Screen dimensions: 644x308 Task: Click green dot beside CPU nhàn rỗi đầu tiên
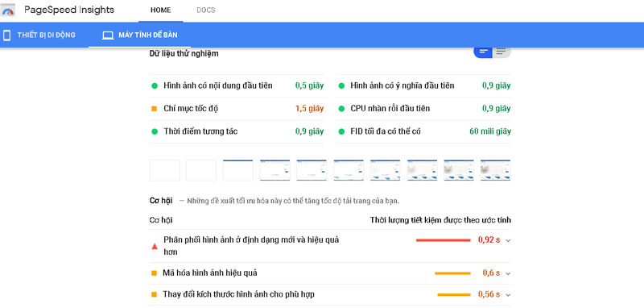pos(341,109)
